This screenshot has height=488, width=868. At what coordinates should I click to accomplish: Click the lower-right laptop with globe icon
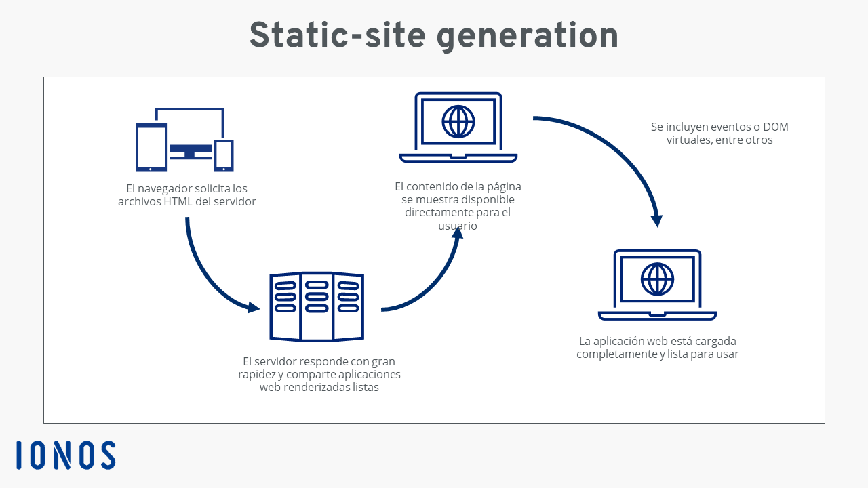click(x=657, y=285)
